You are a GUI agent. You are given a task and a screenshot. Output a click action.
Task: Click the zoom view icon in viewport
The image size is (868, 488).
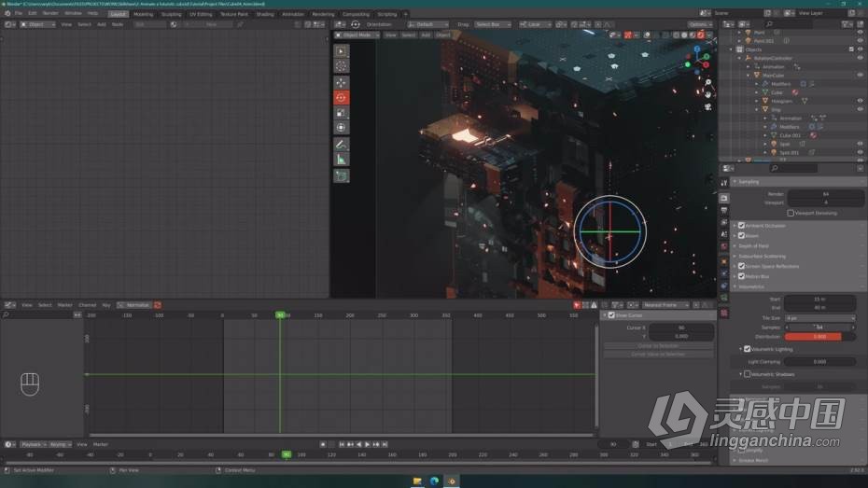click(708, 82)
